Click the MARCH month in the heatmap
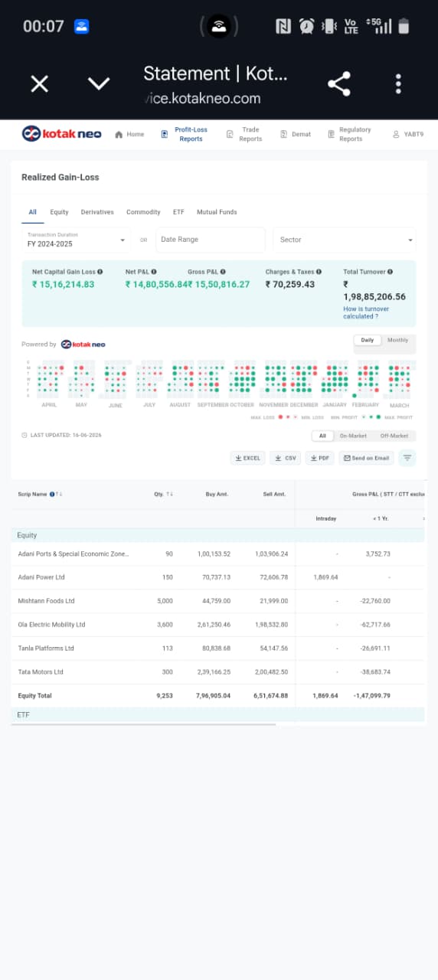438x980 pixels. pyautogui.click(x=399, y=405)
